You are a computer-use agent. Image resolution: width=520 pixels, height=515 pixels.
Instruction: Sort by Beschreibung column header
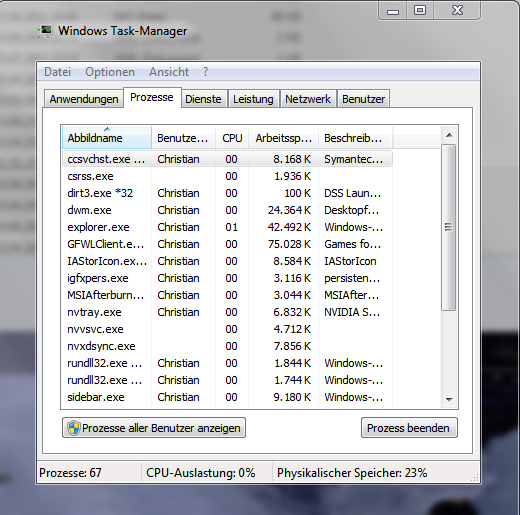[x=356, y=137]
